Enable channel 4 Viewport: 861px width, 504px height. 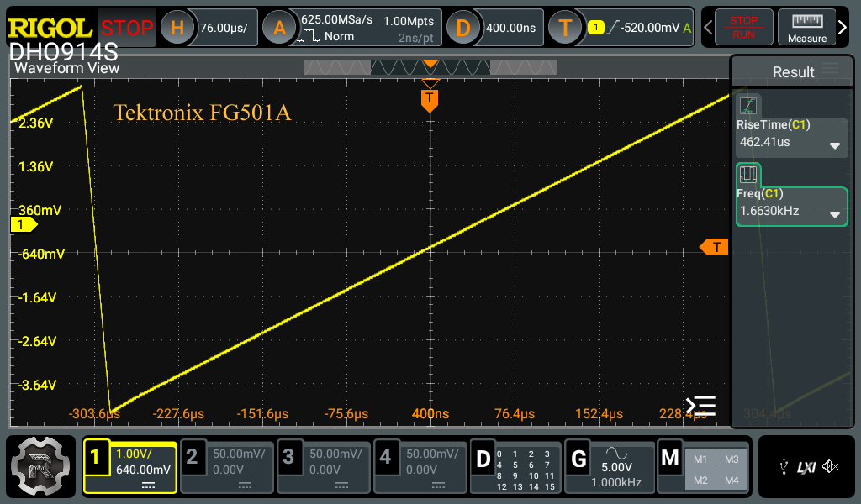coord(420,467)
